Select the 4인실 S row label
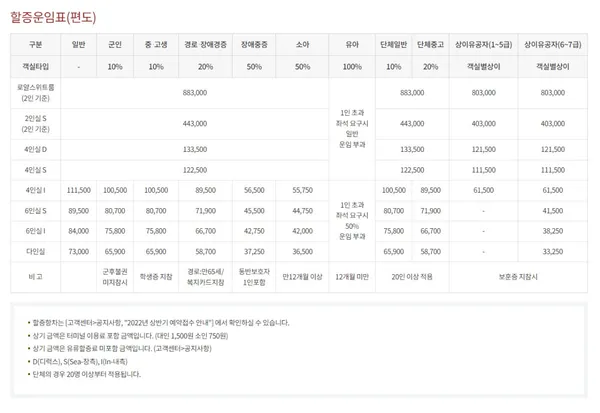 point(36,170)
